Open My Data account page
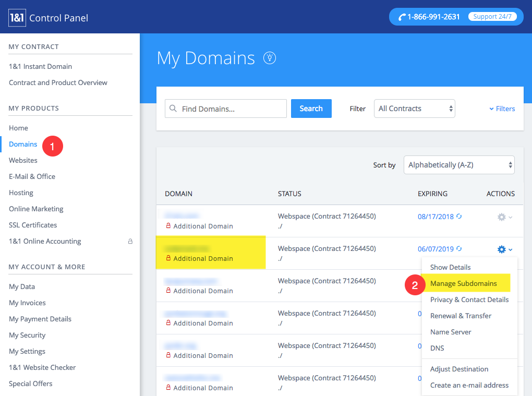Image resolution: width=532 pixels, height=396 pixels. pos(22,287)
